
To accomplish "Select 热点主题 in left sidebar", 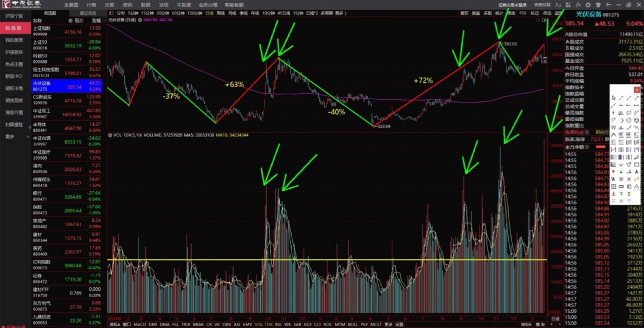I will pos(14,64).
